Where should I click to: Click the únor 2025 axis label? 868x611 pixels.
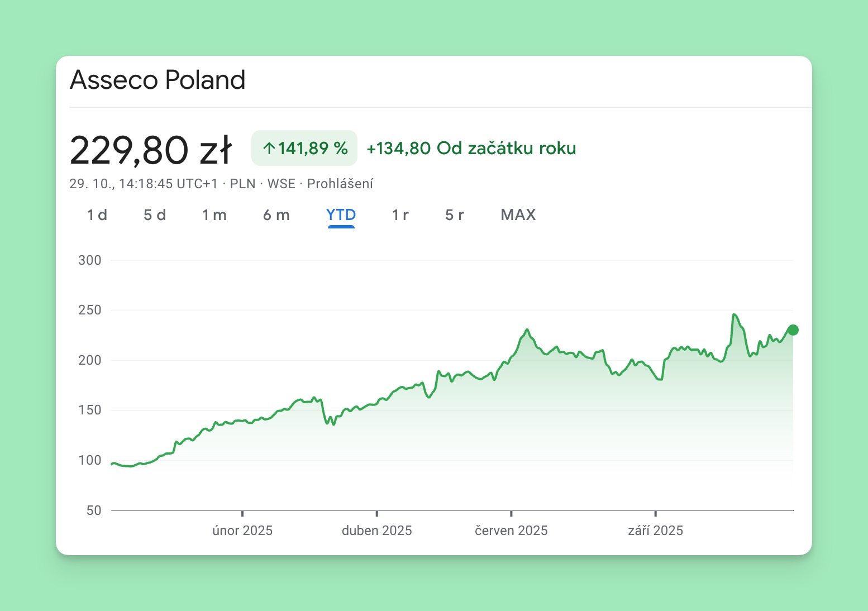[x=242, y=531]
